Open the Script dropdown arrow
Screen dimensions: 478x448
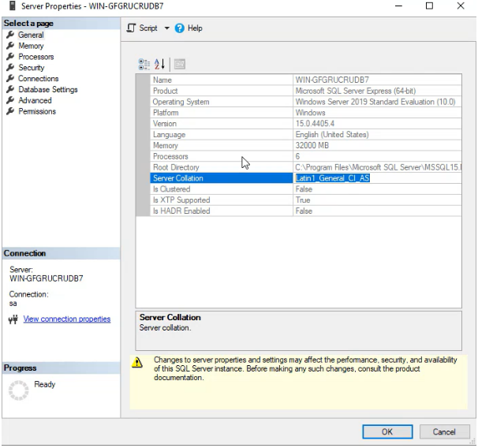(x=167, y=28)
